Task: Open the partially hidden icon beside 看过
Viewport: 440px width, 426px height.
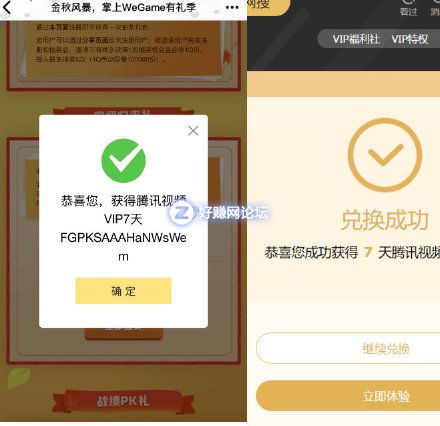Action: click(435, 7)
